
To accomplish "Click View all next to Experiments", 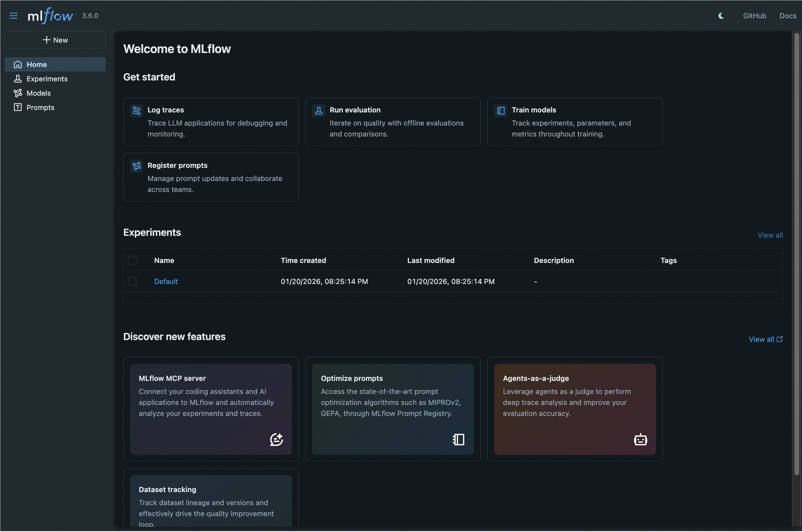I will [x=770, y=235].
